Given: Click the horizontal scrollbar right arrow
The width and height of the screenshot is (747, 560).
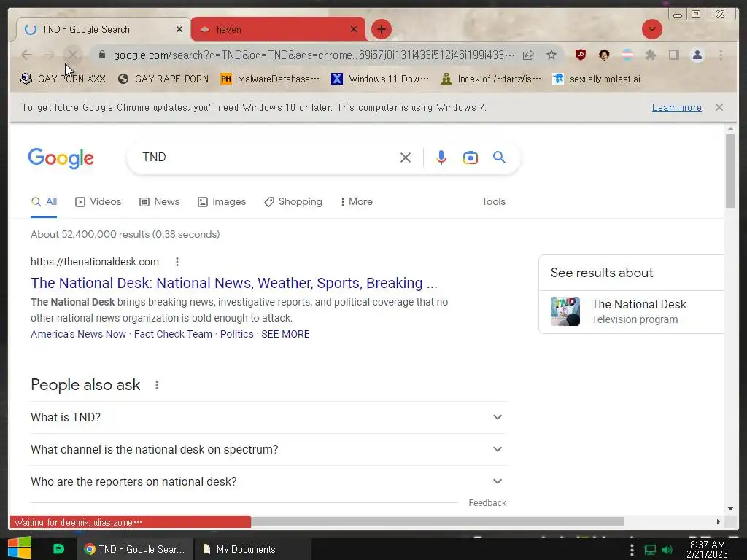Looking at the screenshot, I should tap(718, 522).
